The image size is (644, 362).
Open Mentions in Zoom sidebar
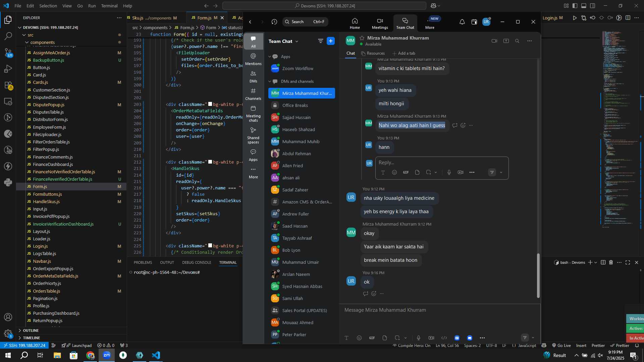pos(253,59)
